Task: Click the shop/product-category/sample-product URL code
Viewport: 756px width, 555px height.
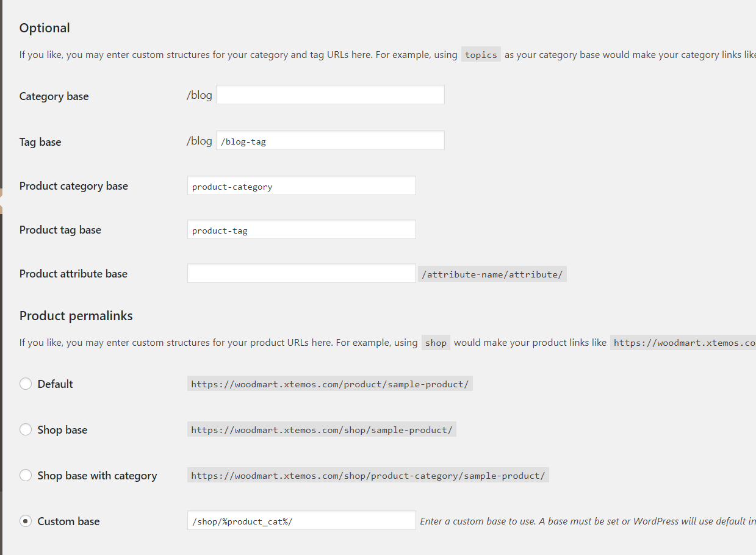Action: click(368, 475)
